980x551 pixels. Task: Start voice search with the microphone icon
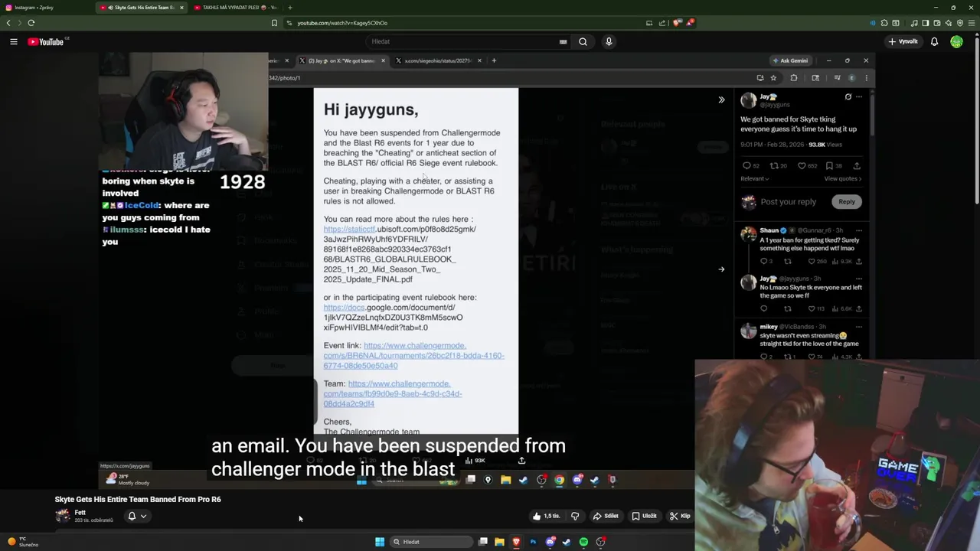(x=609, y=41)
